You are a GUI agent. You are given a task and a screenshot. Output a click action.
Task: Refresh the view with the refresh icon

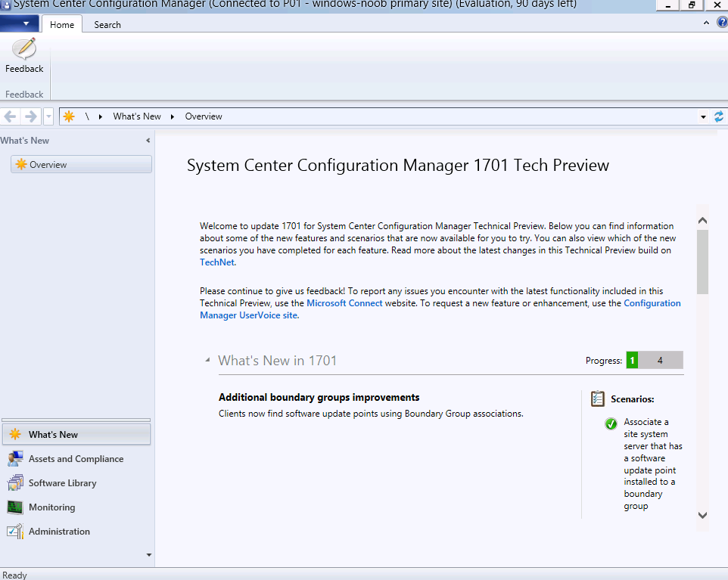(x=719, y=116)
